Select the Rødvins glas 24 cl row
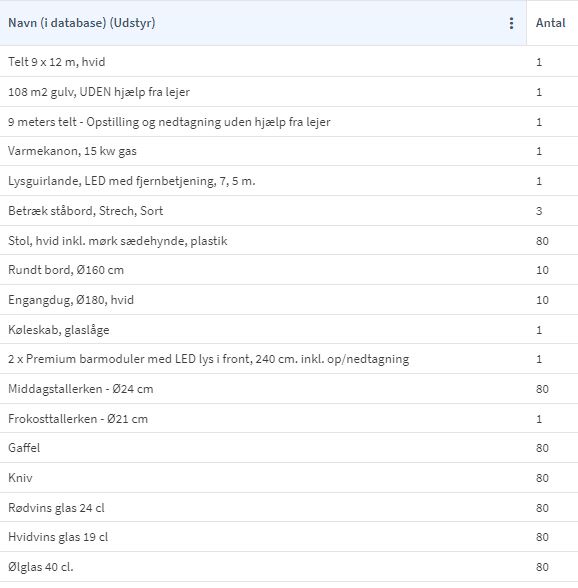578x588 pixels. pos(289,507)
